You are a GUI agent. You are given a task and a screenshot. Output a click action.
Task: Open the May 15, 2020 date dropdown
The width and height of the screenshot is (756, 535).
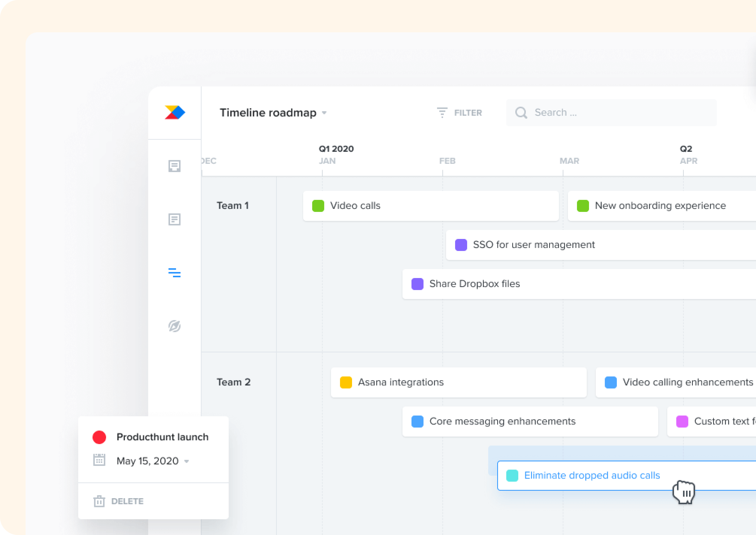(x=187, y=461)
